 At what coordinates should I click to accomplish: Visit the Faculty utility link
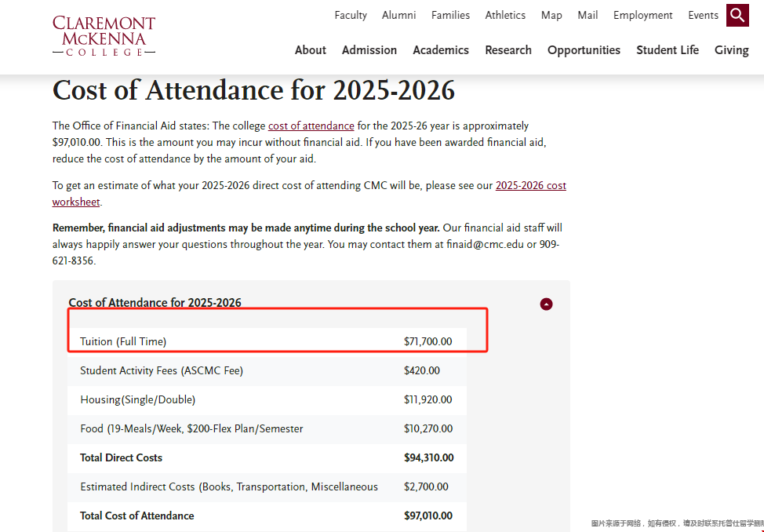(351, 16)
